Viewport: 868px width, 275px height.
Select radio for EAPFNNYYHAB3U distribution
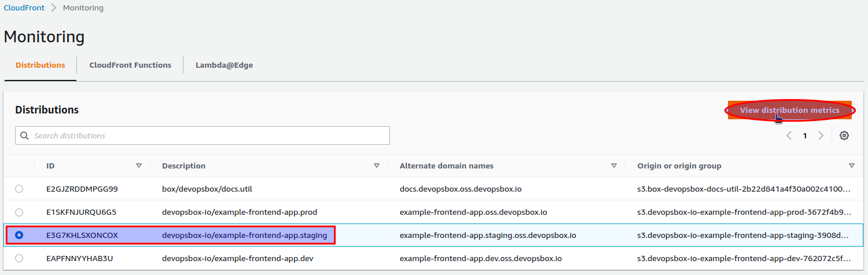click(x=19, y=258)
